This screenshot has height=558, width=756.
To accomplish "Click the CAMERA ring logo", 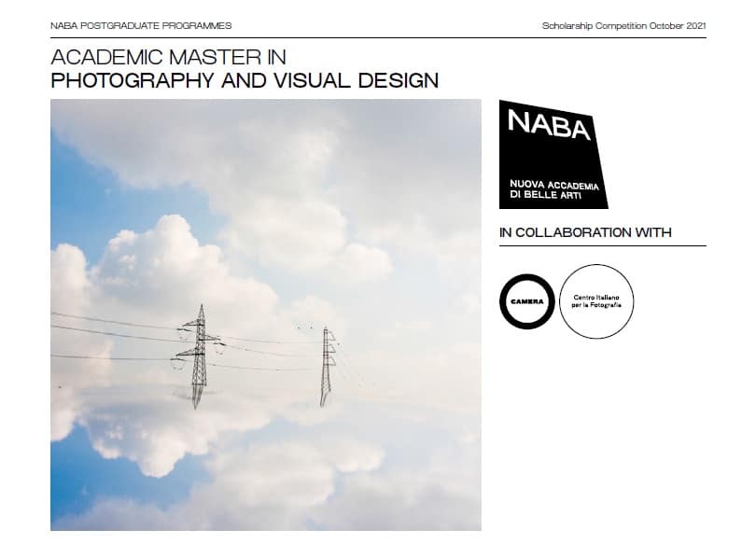I will 527,301.
